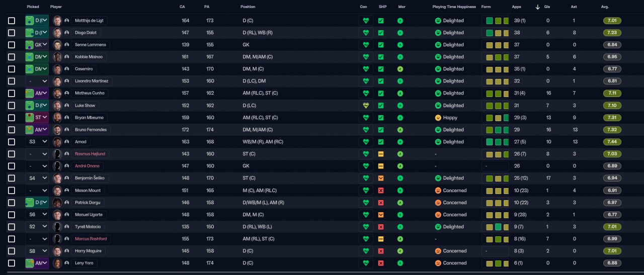Open André Onana player profile
Screen dimensions: 644x275
[x=87, y=166]
